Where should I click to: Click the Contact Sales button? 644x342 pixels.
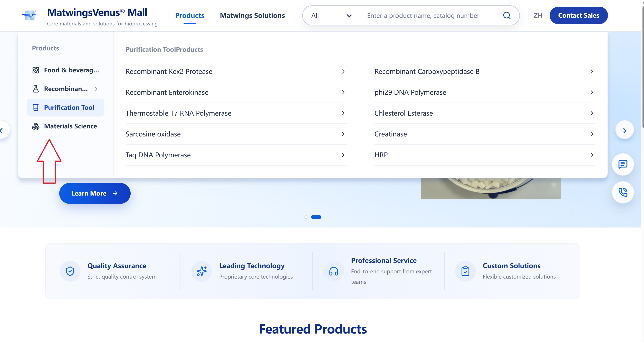click(x=578, y=15)
